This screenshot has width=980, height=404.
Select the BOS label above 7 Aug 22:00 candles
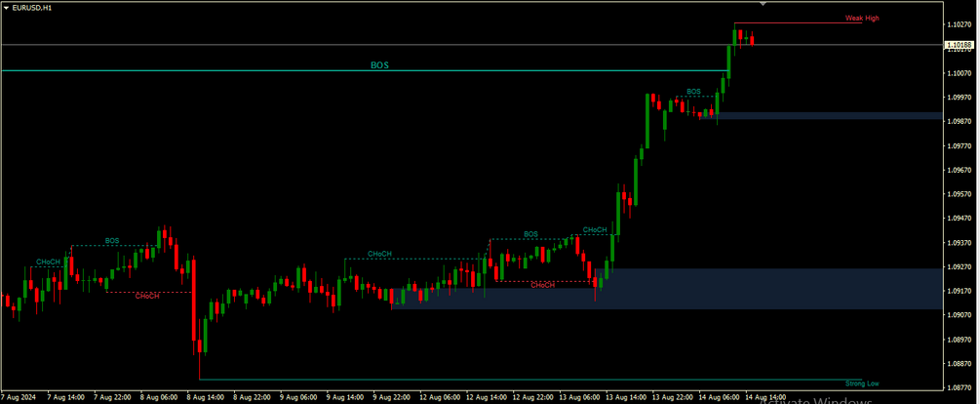point(112,240)
